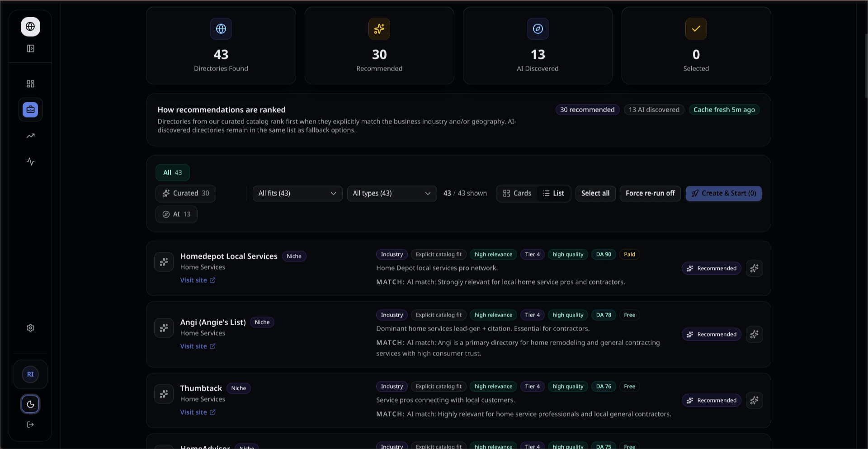Toggle Force re-run off button

pyautogui.click(x=650, y=193)
